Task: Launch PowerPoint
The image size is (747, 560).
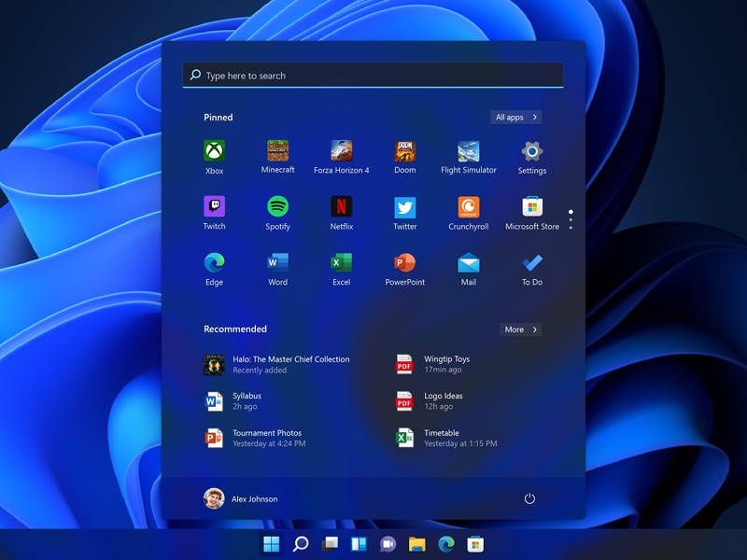Action: click(x=405, y=269)
